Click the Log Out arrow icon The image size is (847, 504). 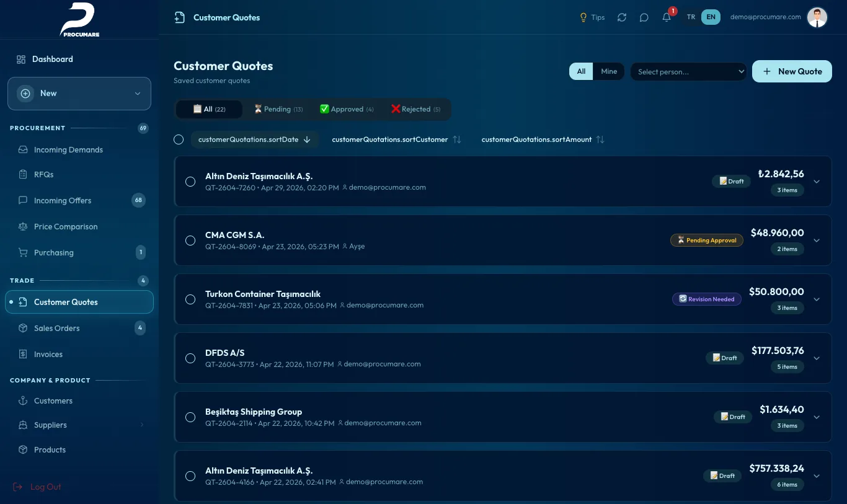18,487
